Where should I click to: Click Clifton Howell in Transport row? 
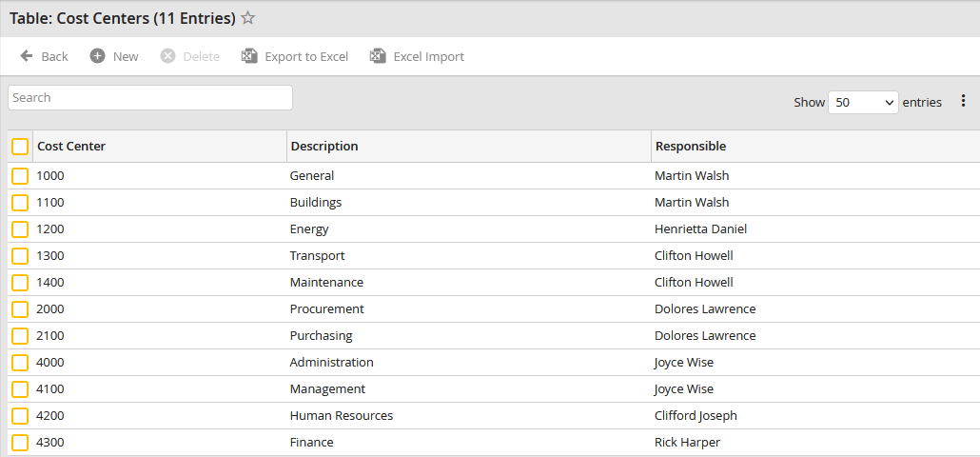click(694, 256)
